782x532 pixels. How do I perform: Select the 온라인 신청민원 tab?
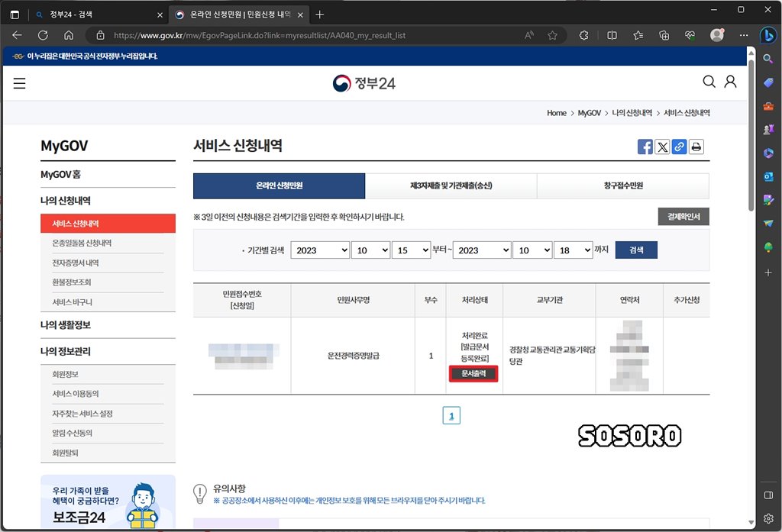(x=280, y=185)
